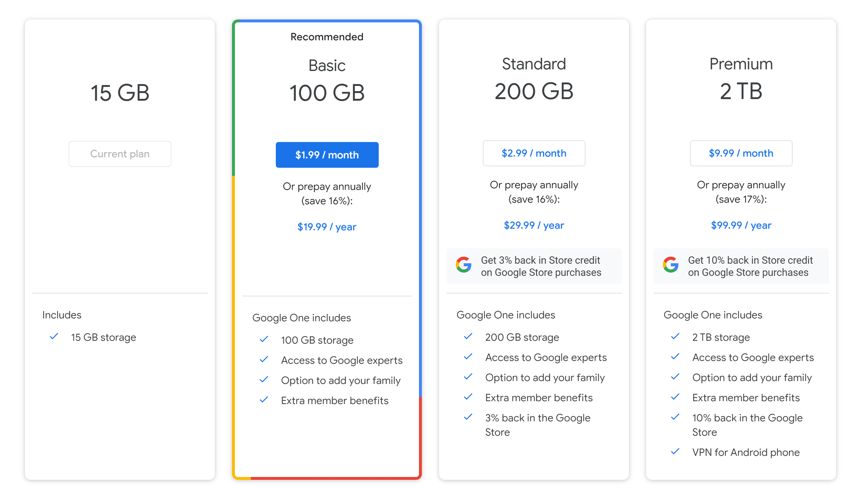The image size is (868, 499).
Task: Prepay Basic at $19.99 / year
Action: point(327,227)
